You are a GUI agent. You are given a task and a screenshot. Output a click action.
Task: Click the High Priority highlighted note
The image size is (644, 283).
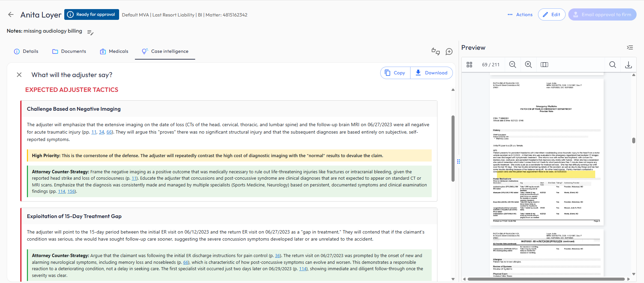click(x=229, y=155)
